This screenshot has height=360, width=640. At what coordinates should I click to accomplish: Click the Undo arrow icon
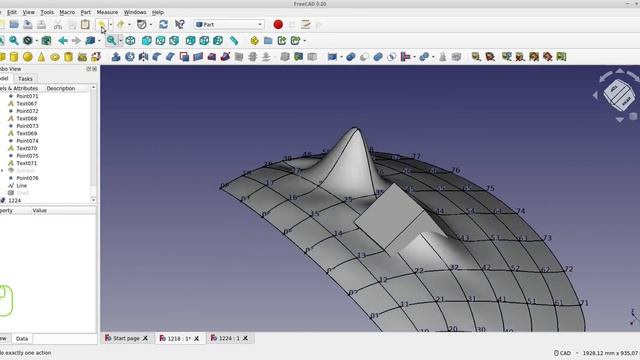[x=102, y=24]
